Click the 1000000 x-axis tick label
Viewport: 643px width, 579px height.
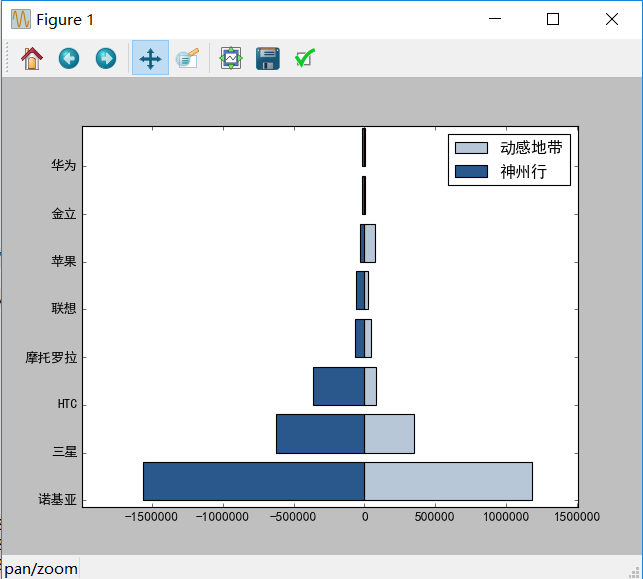(506, 517)
